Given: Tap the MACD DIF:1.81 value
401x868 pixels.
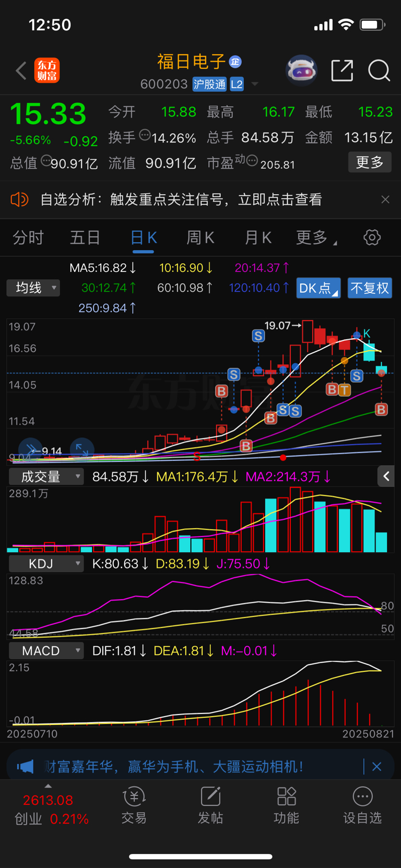Looking at the screenshot, I should click(120, 651).
